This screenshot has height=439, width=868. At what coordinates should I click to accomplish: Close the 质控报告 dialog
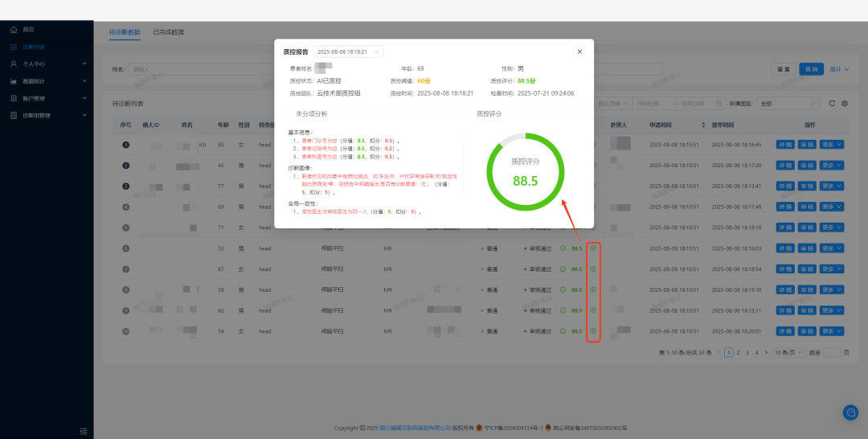[579, 51]
